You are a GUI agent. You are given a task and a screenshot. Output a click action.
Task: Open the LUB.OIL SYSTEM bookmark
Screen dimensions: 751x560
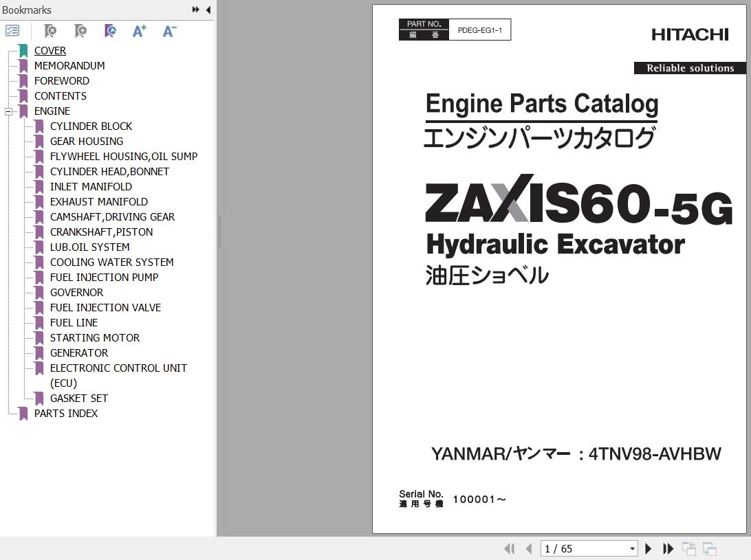pyautogui.click(x=89, y=247)
